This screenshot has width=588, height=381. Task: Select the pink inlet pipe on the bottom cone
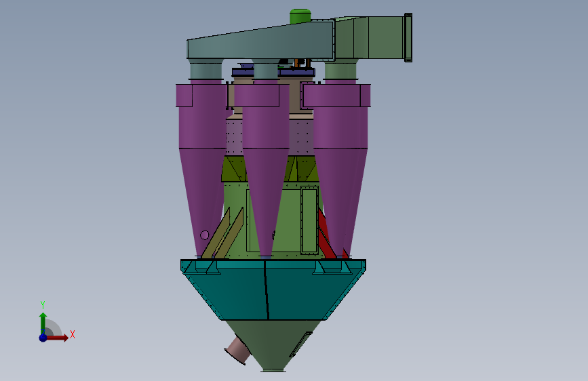pyautogui.click(x=239, y=350)
